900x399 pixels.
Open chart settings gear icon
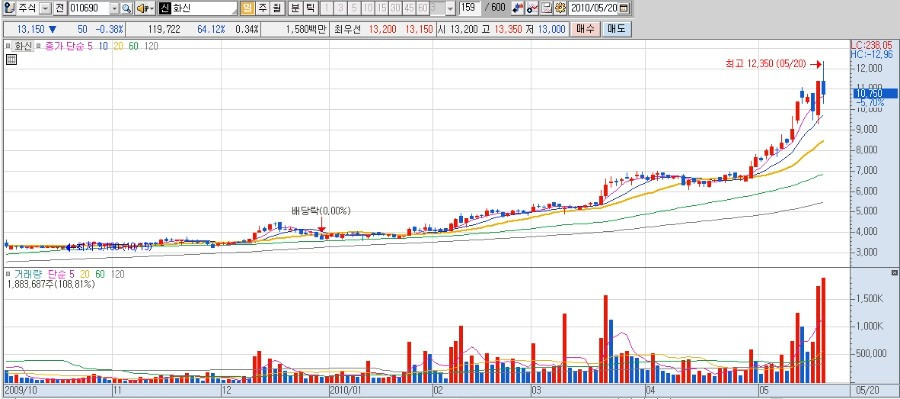pyautogui.click(x=560, y=8)
